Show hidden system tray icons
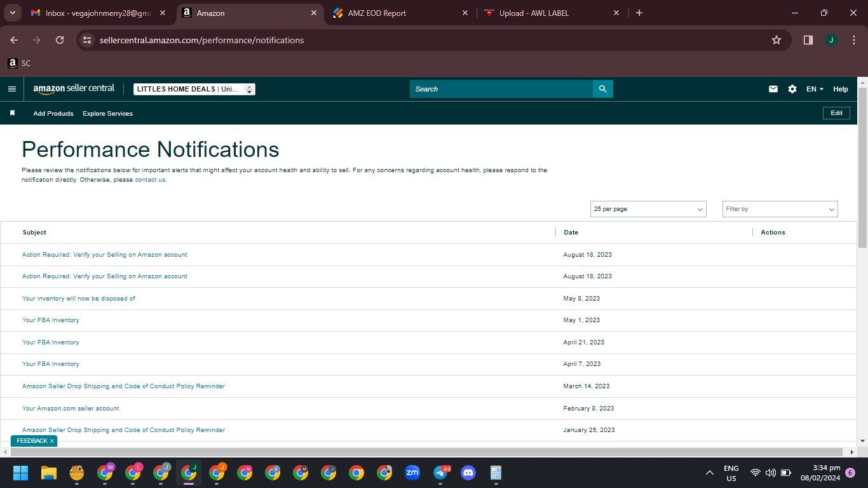This screenshot has height=488, width=868. 710,473
